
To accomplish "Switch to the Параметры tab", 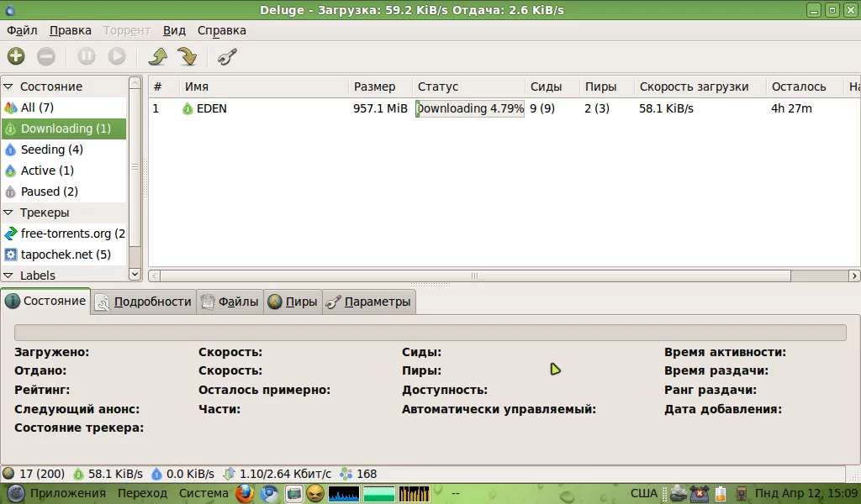I will click(x=368, y=302).
